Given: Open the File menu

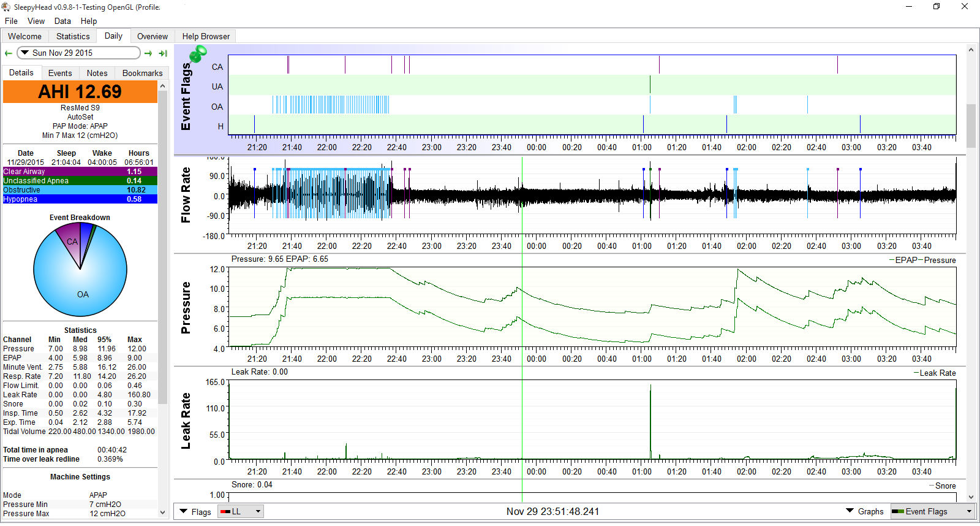Looking at the screenshot, I should (11, 21).
